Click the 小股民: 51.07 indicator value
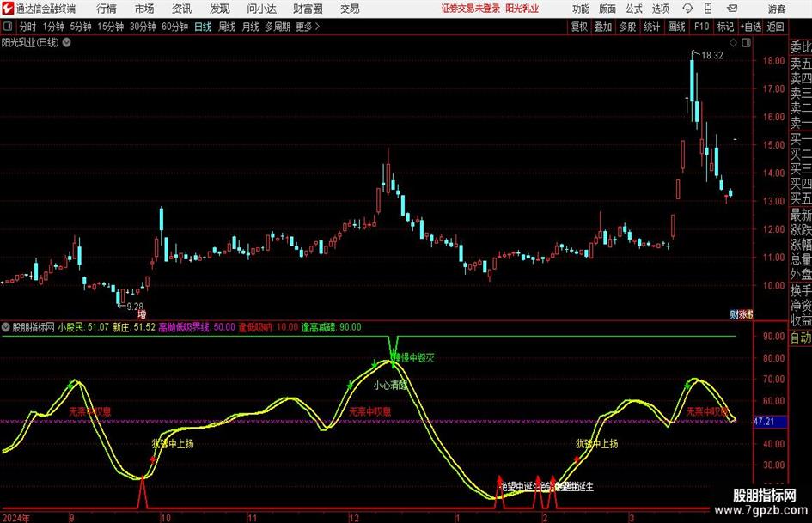The width and height of the screenshot is (812, 523). (83, 327)
